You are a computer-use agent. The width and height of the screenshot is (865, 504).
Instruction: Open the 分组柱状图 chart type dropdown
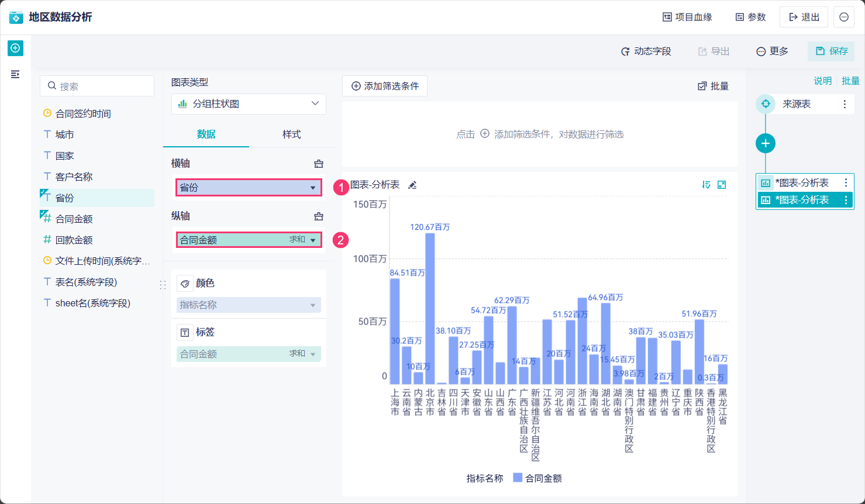pyautogui.click(x=249, y=104)
